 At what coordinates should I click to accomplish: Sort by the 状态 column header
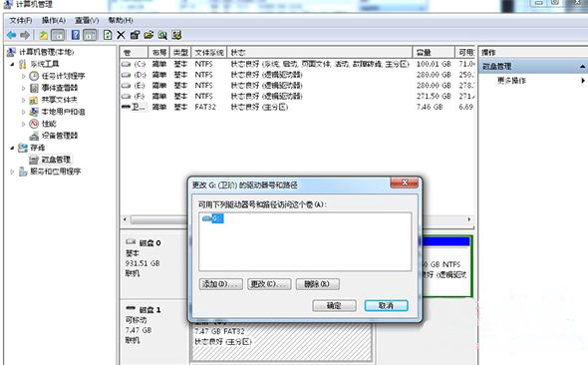pos(320,53)
